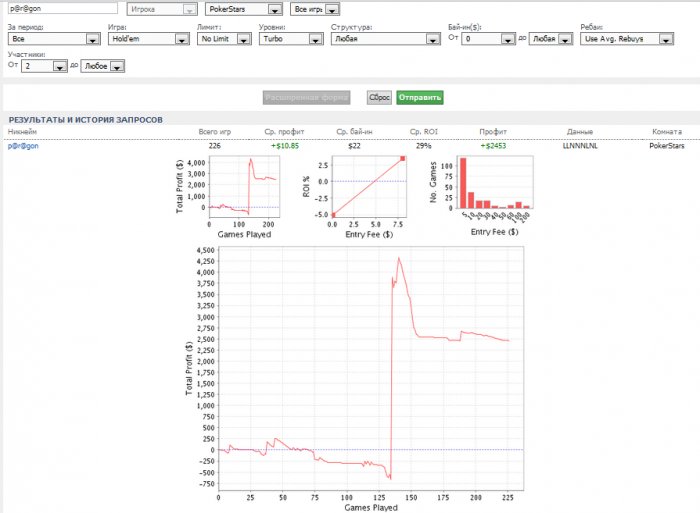Click the average ROI value 29%
The height and width of the screenshot is (513, 700).
click(x=424, y=146)
